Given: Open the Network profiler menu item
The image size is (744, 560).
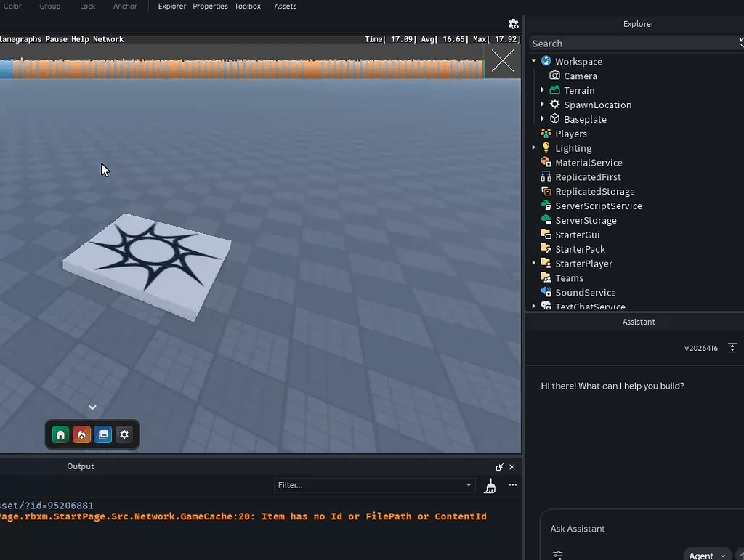Looking at the screenshot, I should coord(108,39).
